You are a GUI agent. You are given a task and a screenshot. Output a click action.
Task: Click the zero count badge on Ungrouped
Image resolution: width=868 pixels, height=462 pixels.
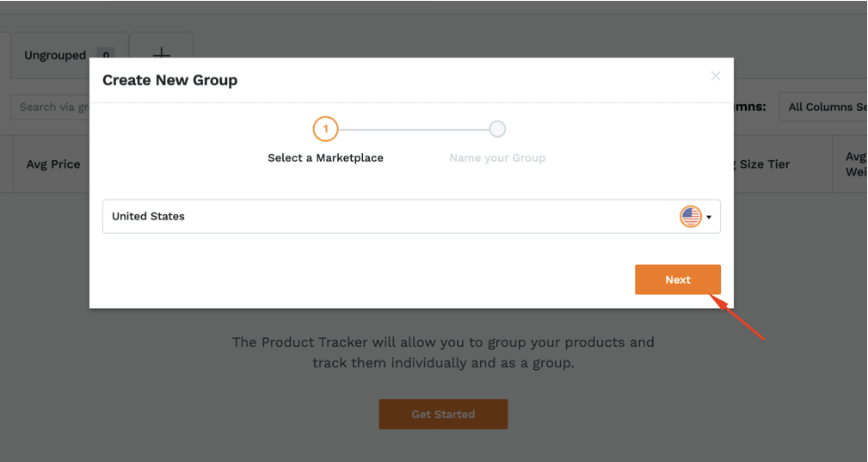pos(106,55)
